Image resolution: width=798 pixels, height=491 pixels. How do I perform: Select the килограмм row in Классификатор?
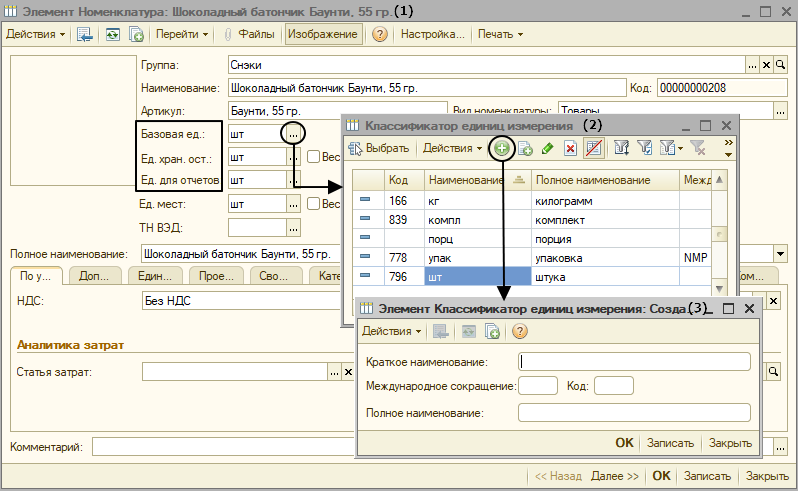pos(532,200)
